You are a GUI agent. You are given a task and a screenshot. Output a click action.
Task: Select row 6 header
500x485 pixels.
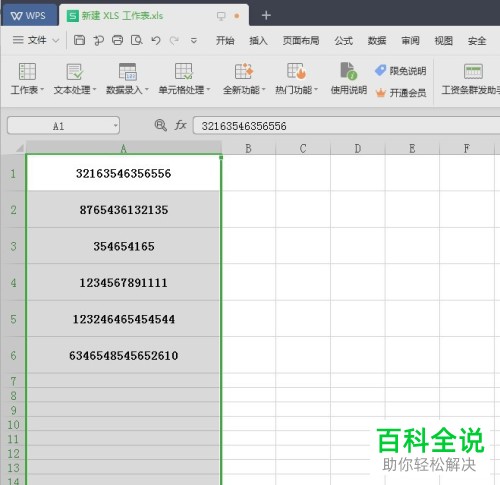[13, 355]
